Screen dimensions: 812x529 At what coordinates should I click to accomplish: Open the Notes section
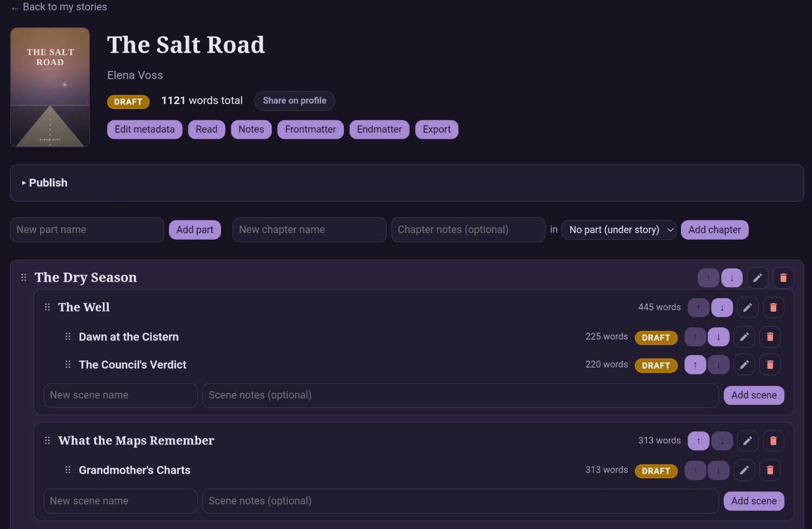click(251, 130)
